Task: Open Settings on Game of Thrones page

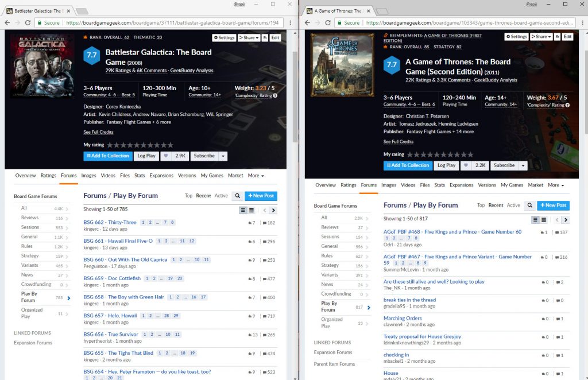Action: [x=516, y=36]
